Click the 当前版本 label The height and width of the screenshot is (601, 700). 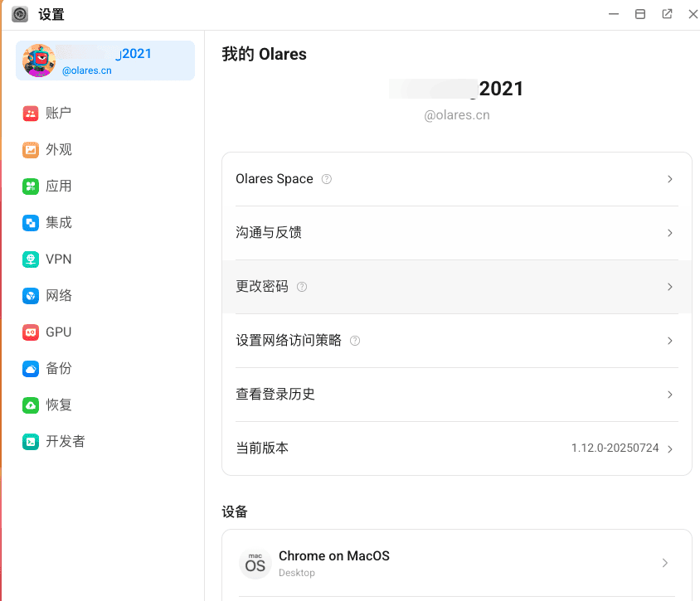click(x=262, y=448)
